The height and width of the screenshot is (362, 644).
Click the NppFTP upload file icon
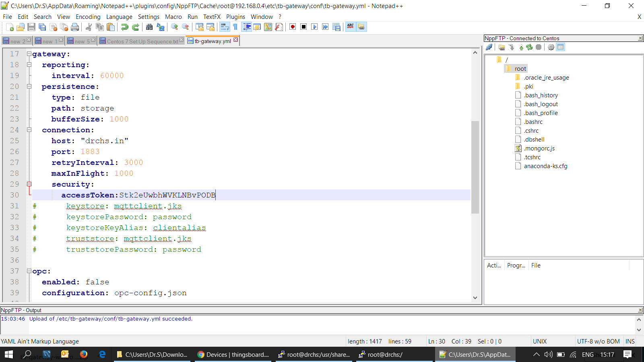pos(521,47)
